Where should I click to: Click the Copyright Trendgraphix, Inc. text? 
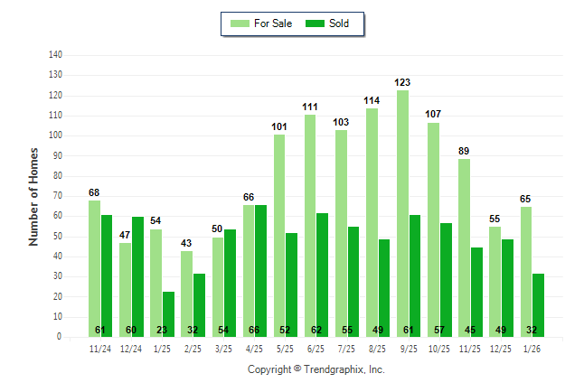316,369
